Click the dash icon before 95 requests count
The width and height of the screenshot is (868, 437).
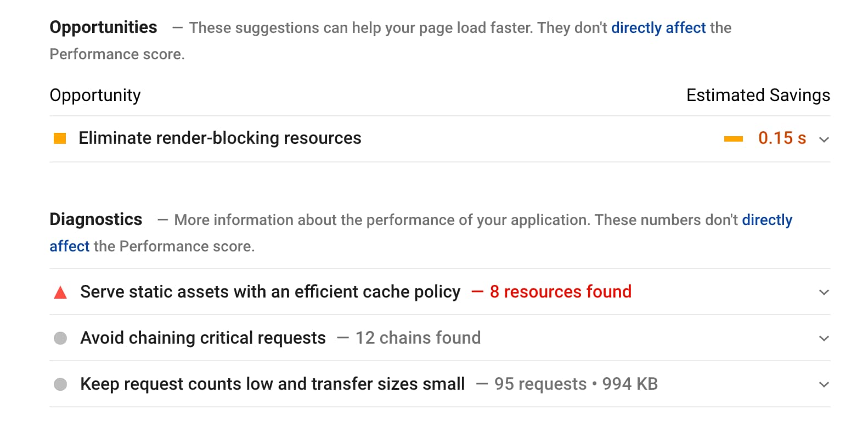(481, 384)
